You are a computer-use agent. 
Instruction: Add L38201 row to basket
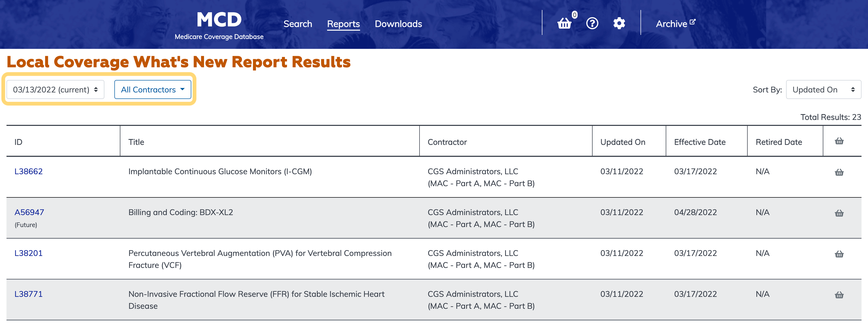pyautogui.click(x=839, y=254)
